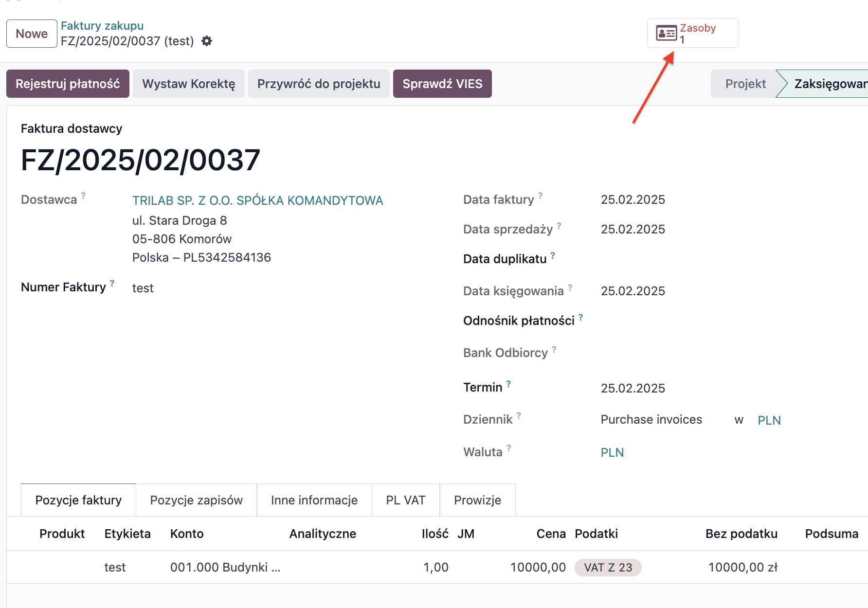The image size is (868, 608).
Task: Click the Nowe button
Action: click(32, 34)
